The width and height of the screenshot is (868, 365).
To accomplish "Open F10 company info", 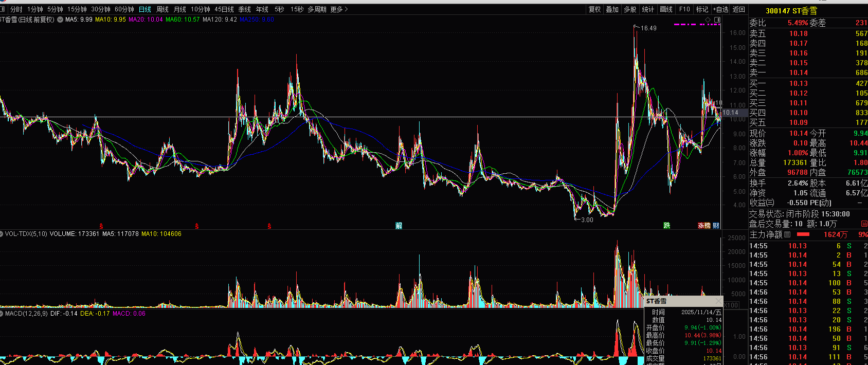I will click(684, 9).
